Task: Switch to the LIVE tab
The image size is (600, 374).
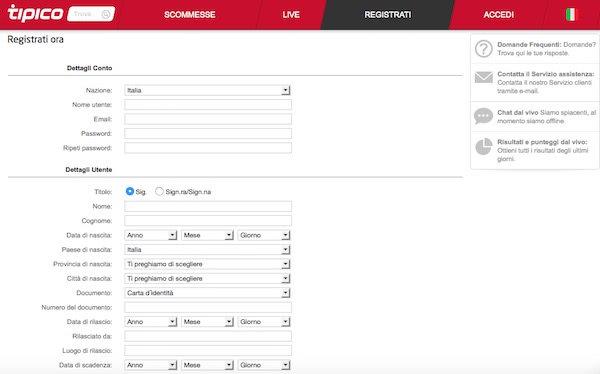Action: pyautogui.click(x=291, y=15)
